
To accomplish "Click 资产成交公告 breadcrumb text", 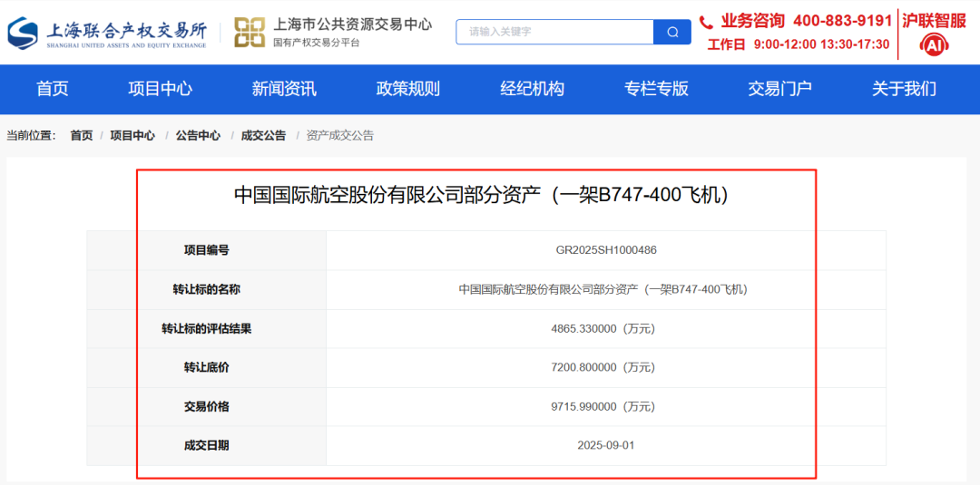I will tap(340, 135).
